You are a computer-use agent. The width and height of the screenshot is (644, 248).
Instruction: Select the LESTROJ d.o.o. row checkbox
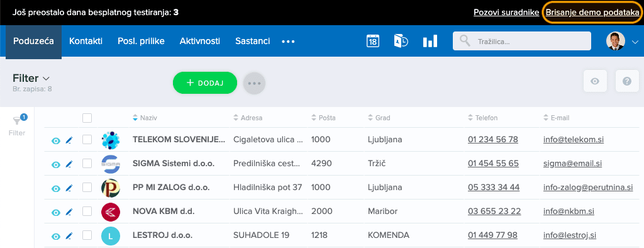[87, 235]
